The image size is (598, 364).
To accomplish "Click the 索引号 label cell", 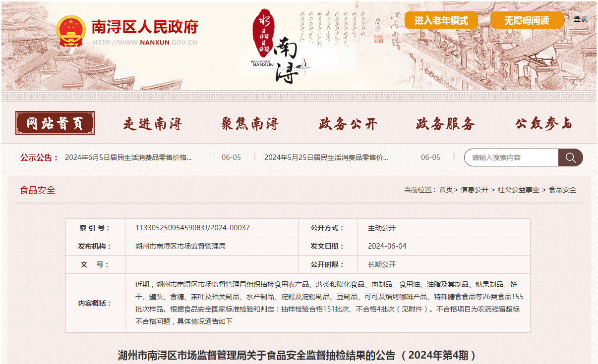I will [95, 228].
